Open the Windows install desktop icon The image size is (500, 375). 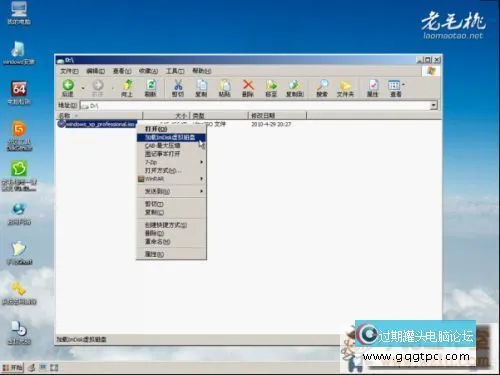click(x=18, y=49)
